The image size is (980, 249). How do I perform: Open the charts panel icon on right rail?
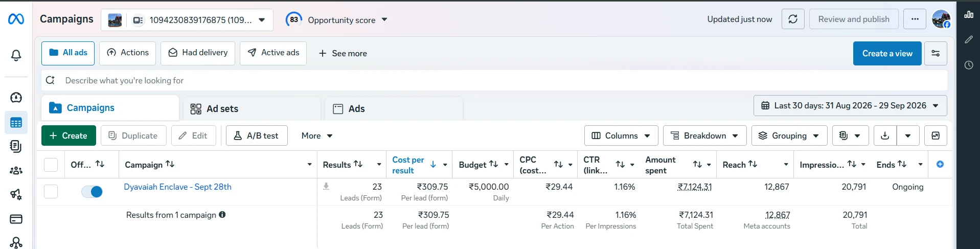pos(969,14)
